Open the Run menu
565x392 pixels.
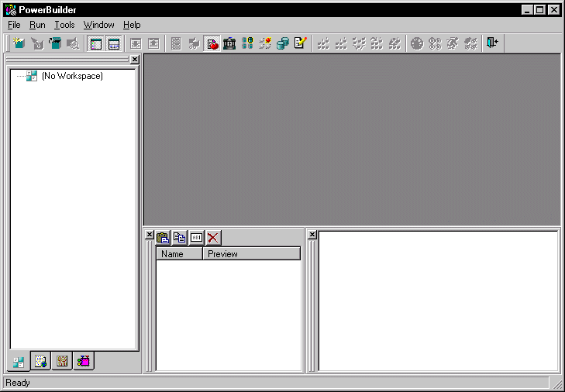[37, 25]
